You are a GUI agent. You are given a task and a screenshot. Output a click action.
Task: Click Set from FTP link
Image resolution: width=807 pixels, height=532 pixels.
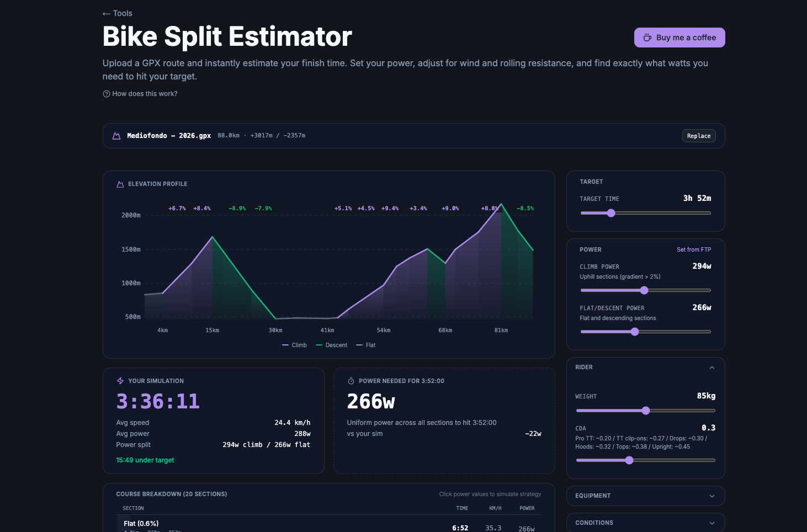tap(694, 250)
